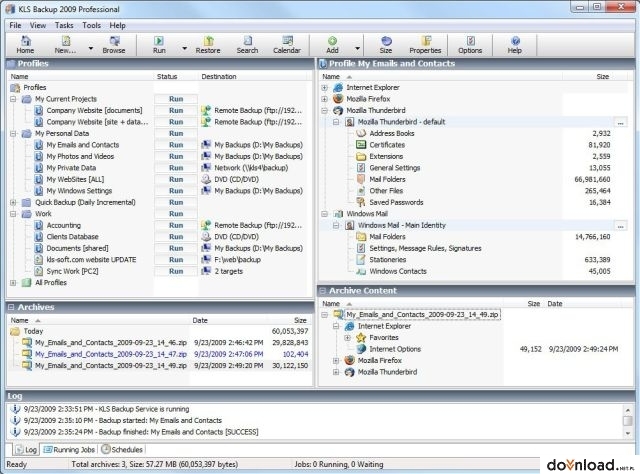The height and width of the screenshot is (474, 640).
Task: Expand Internet Explorer in the profile tree
Action: coord(324,87)
